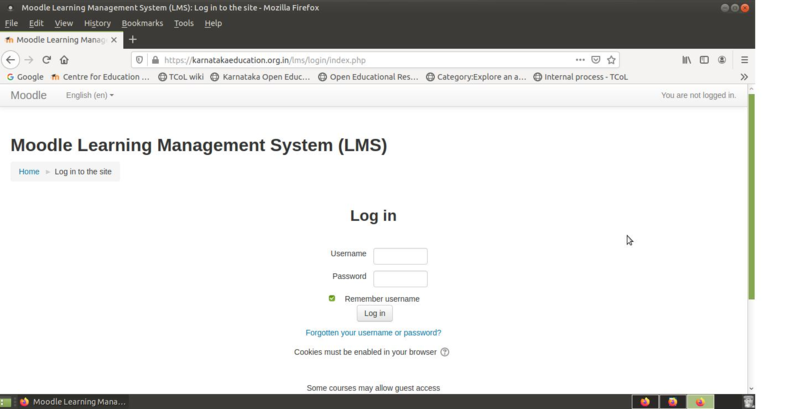The image size is (800, 409).
Task: Open TCoL wiki bookmark
Action: (x=181, y=76)
